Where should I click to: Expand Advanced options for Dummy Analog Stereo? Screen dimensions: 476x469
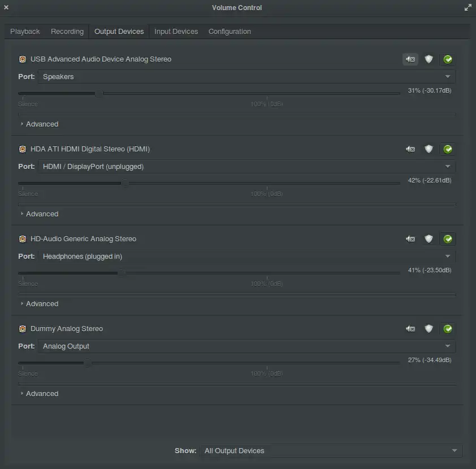click(39, 394)
